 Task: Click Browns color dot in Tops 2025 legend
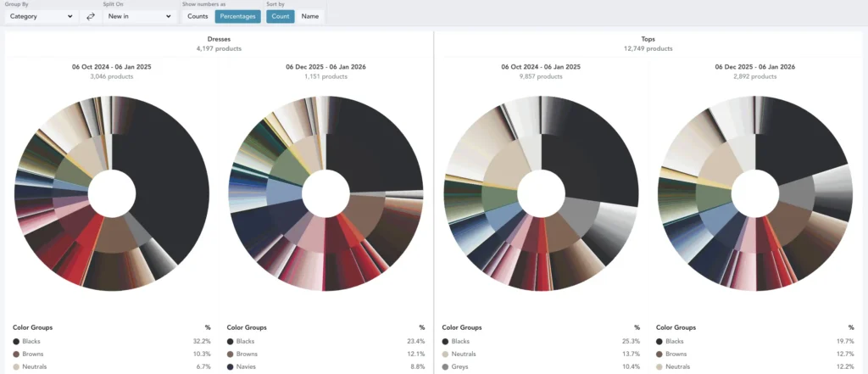point(660,354)
